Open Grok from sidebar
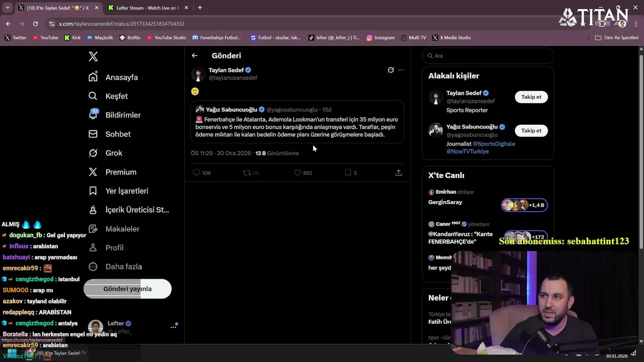644x362 pixels. [x=106, y=153]
